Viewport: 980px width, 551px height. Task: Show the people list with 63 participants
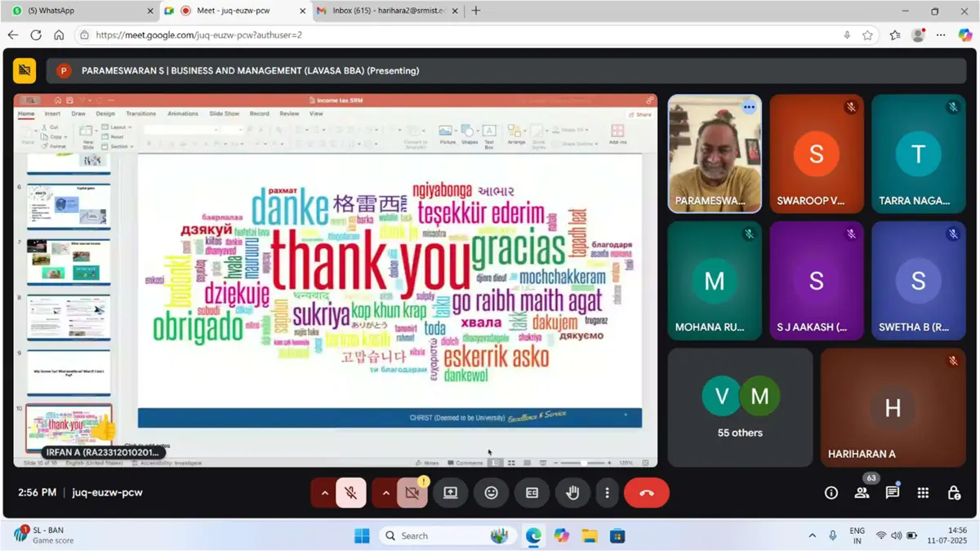[862, 492]
